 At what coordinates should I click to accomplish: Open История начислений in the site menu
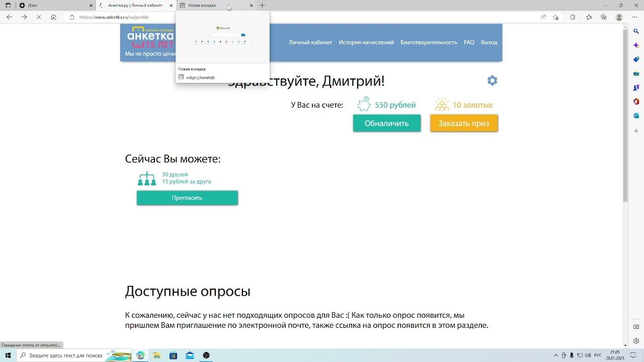point(366,42)
